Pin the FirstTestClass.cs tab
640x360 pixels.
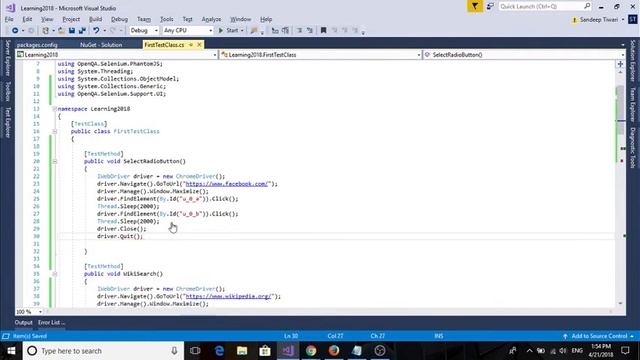(191, 45)
